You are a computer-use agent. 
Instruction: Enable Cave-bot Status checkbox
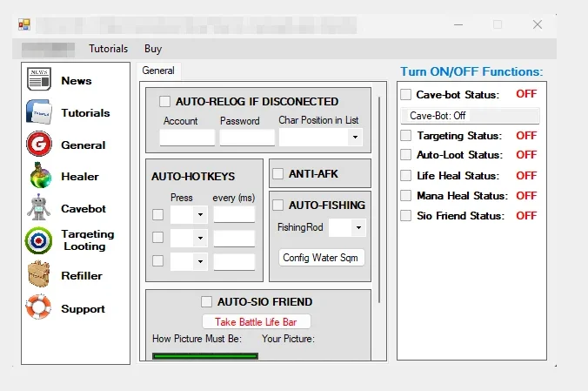click(405, 94)
